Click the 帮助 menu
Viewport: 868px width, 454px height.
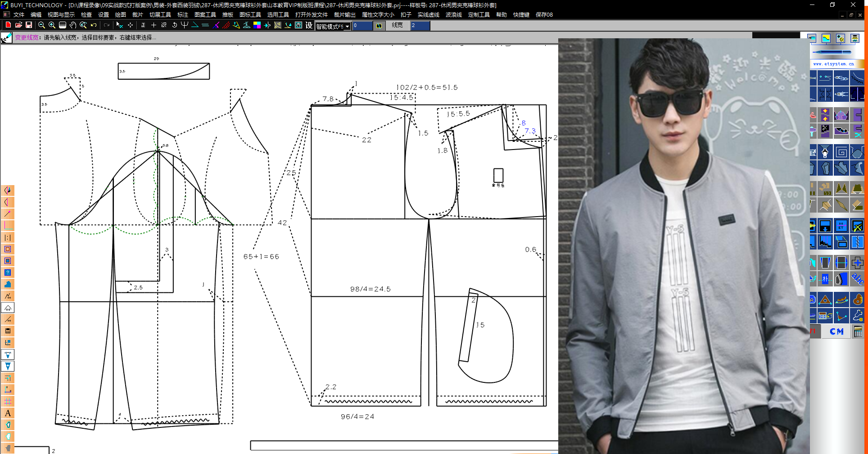[x=502, y=14]
